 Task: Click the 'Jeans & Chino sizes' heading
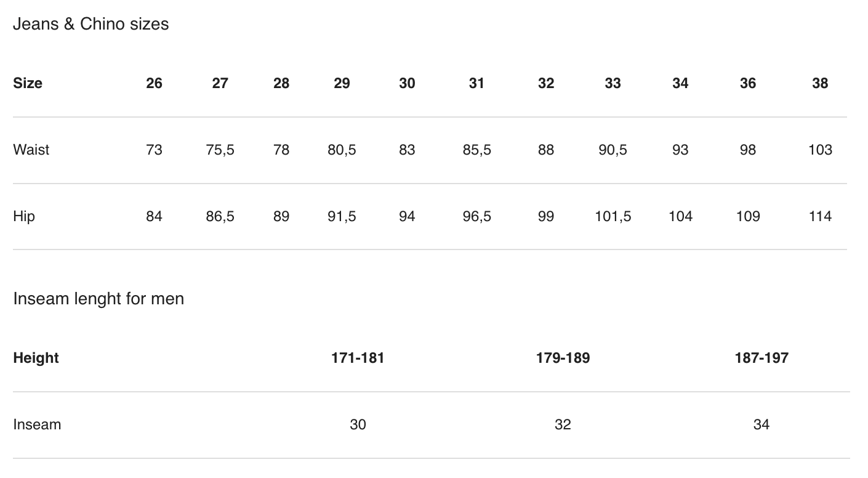[x=90, y=24]
